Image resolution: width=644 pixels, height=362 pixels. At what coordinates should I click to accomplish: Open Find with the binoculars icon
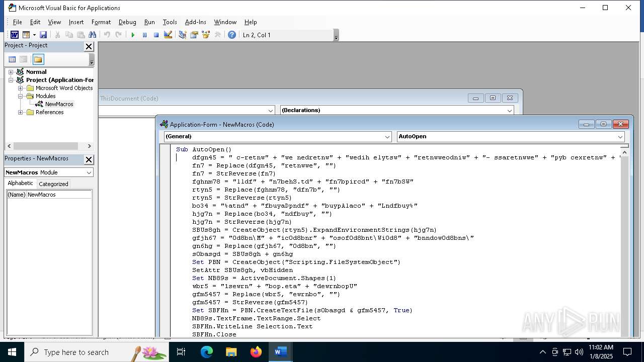[x=92, y=35]
